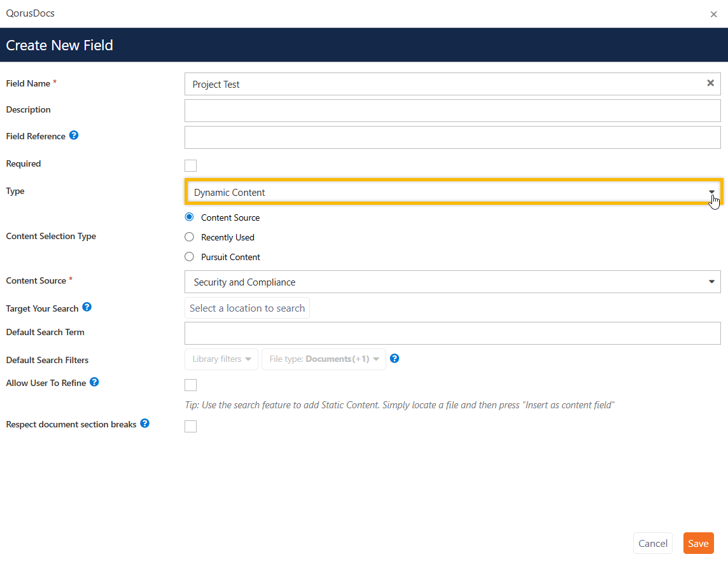
Task: Click help icon next to File type filter
Action: point(395,359)
